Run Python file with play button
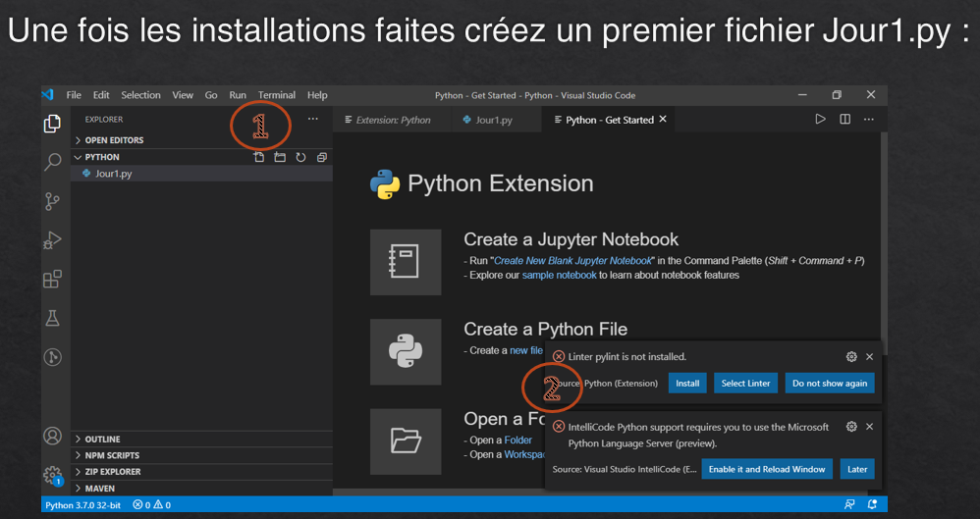980x519 pixels. 820,120
